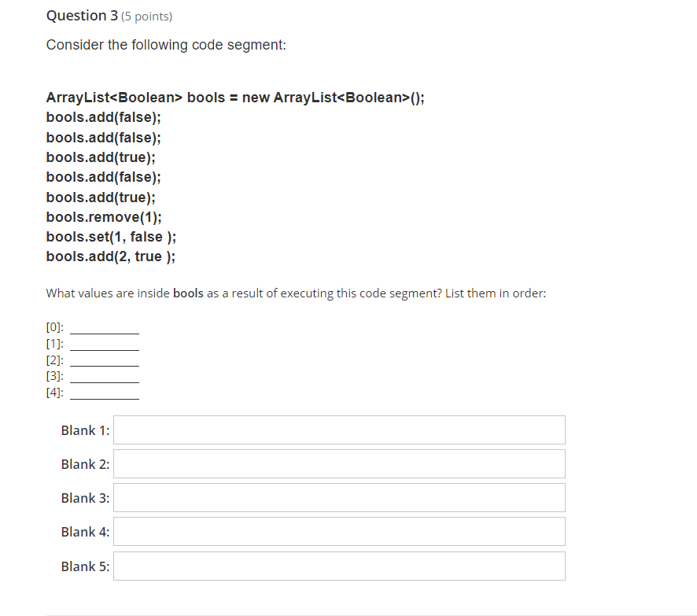Click the first bools.add(false) line
Image resolution: width=697 pixels, height=616 pixels.
pos(103,116)
